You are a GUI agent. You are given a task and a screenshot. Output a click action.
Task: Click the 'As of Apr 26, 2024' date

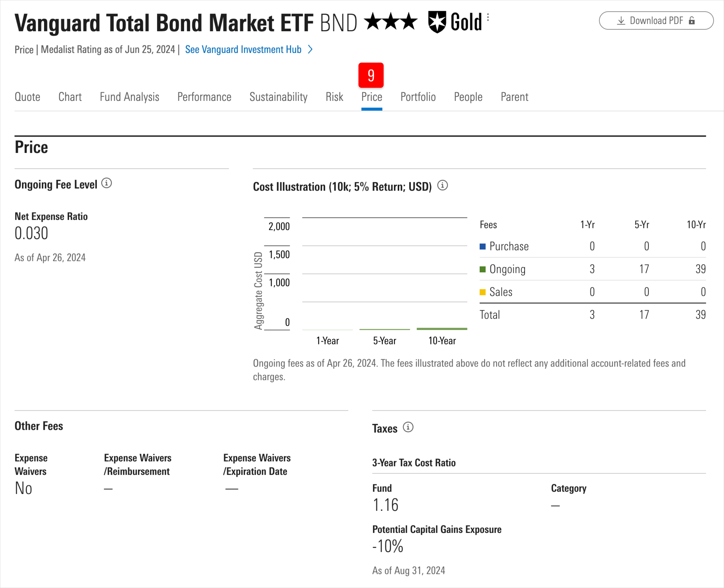[x=50, y=258]
